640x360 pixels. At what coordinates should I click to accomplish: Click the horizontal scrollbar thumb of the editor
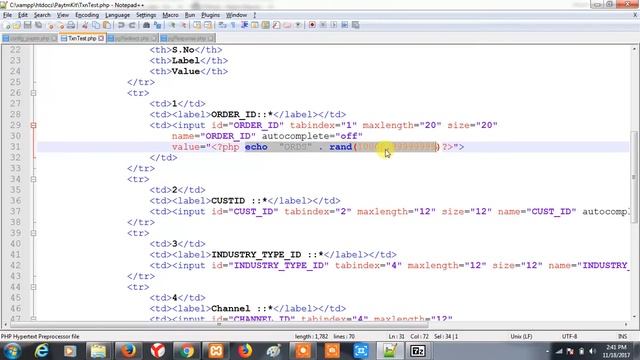pos(219,324)
